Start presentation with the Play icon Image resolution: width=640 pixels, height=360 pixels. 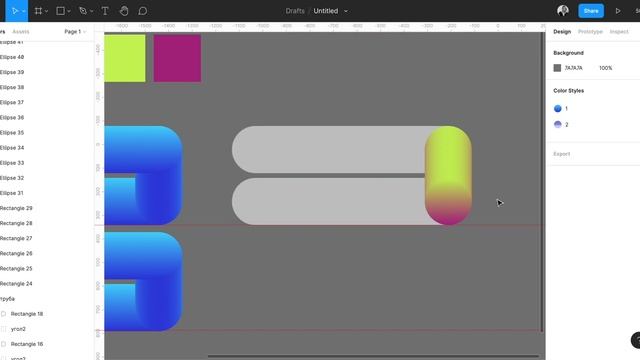618,11
